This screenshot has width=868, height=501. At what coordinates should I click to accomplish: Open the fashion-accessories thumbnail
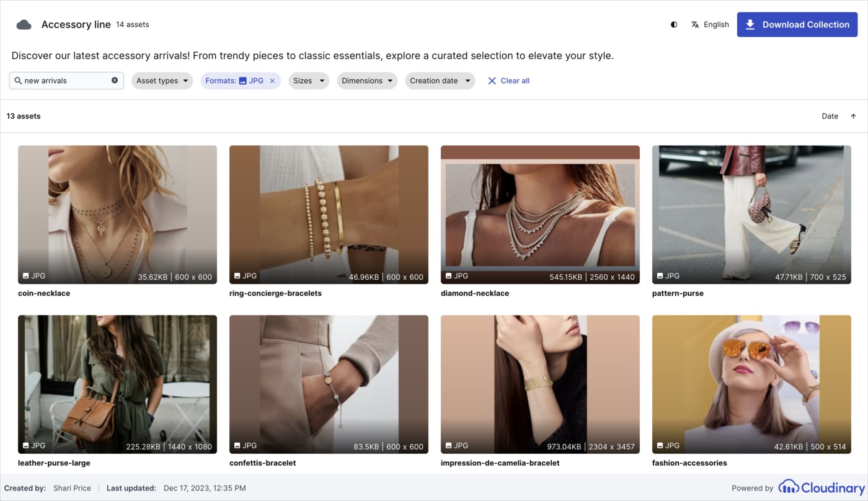click(x=751, y=384)
